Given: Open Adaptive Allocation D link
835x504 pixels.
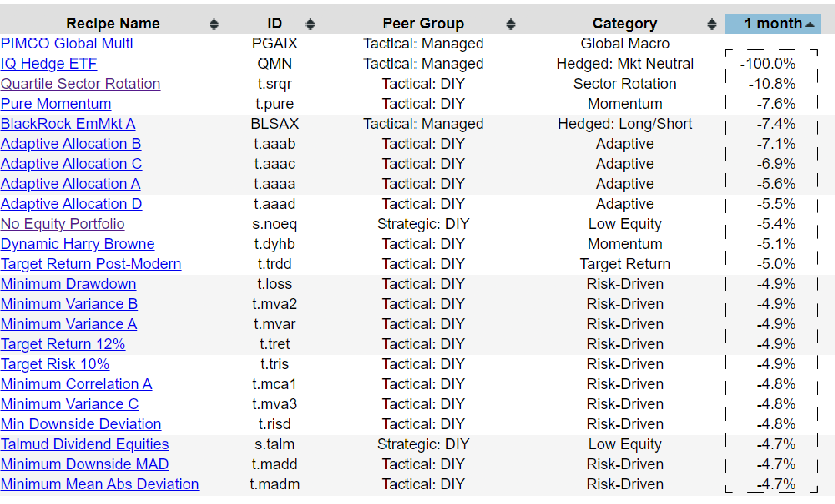Looking at the screenshot, I should pos(71,204).
